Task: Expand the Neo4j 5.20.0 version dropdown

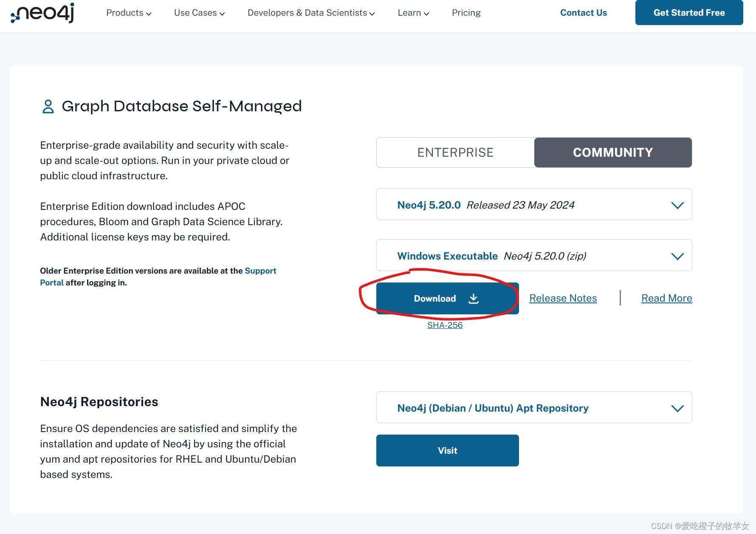Action: point(534,204)
